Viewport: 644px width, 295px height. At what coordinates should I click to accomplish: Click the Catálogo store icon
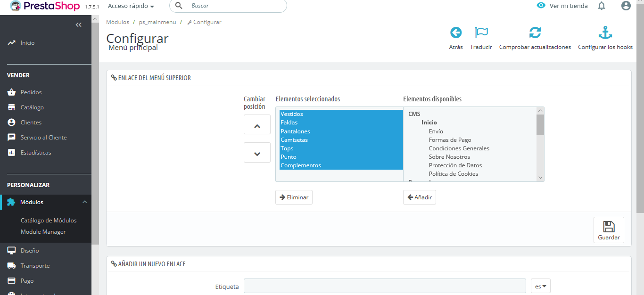click(12, 107)
